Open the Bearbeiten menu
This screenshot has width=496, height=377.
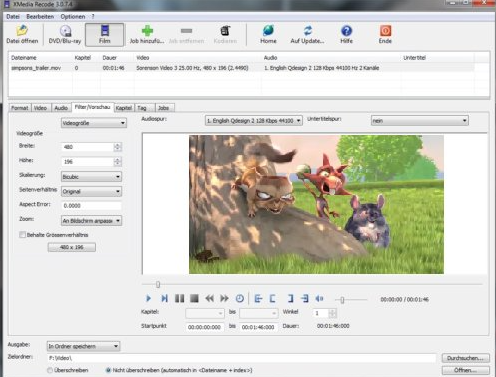(40, 17)
